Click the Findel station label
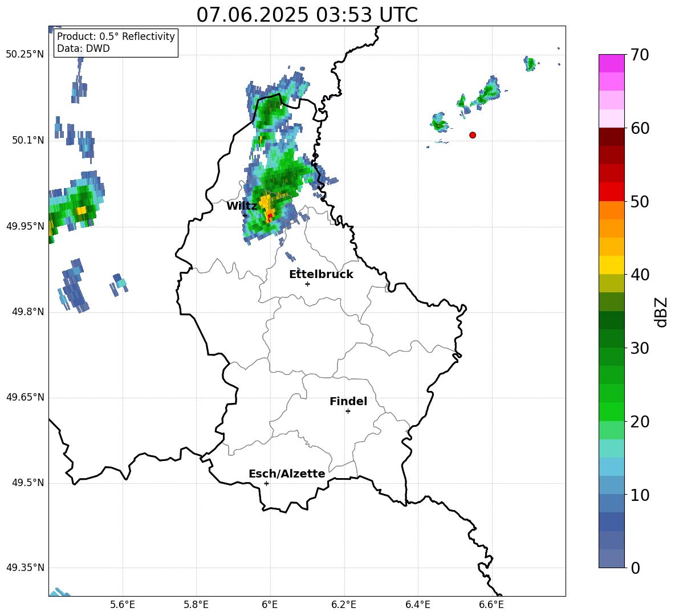 click(x=348, y=401)
